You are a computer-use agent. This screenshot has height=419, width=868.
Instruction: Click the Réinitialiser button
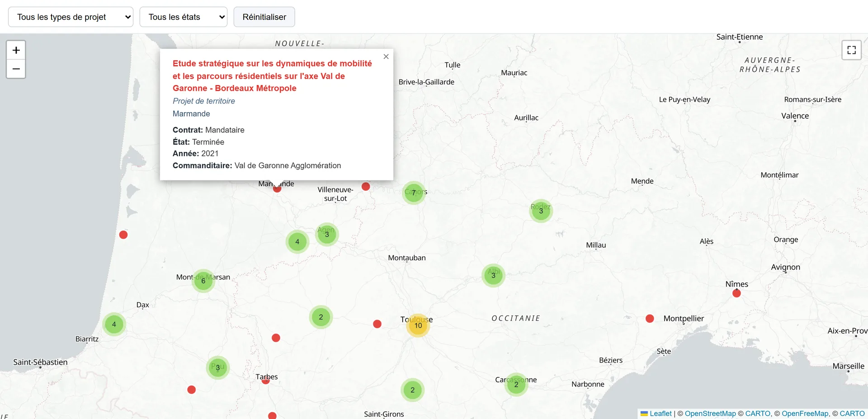(x=264, y=17)
